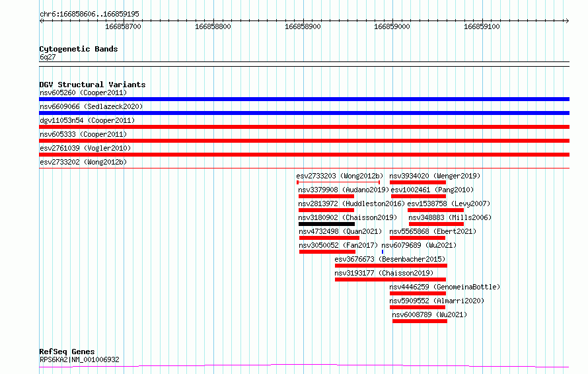The image size is (588, 374).
Task: Open nsv5909552 (Almarri2020) variant label
Action: pos(437,301)
